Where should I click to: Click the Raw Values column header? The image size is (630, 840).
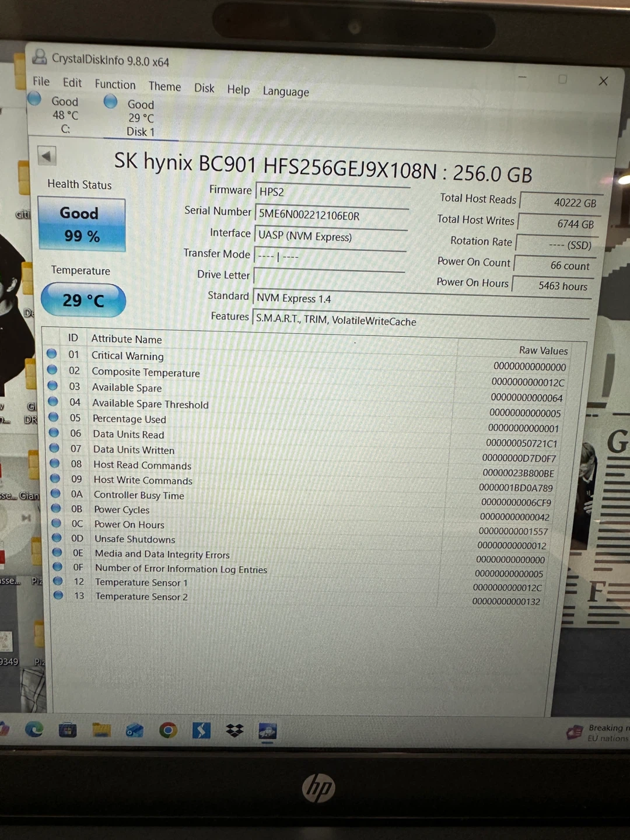543,350
